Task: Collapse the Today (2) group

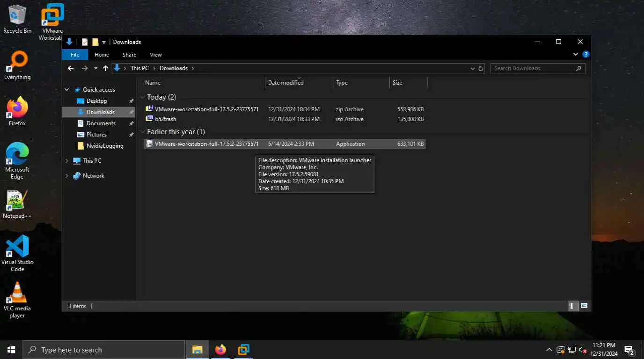Action: point(143,97)
